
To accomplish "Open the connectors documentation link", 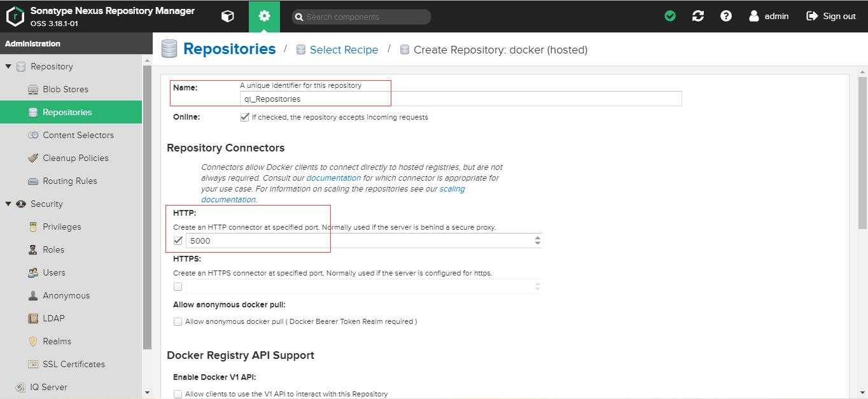I will pyautogui.click(x=333, y=178).
